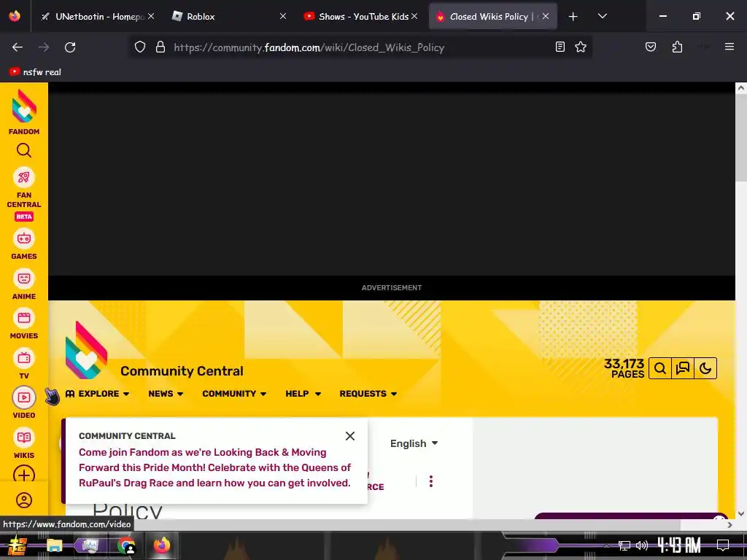Image resolution: width=747 pixels, height=560 pixels.
Task: Click the 33,173 pages counter
Action: 624,368
